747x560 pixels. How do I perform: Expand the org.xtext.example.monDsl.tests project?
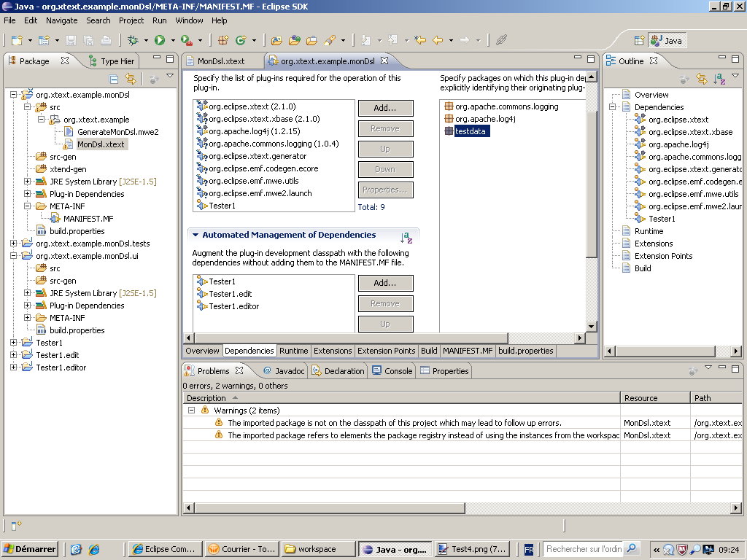13,244
